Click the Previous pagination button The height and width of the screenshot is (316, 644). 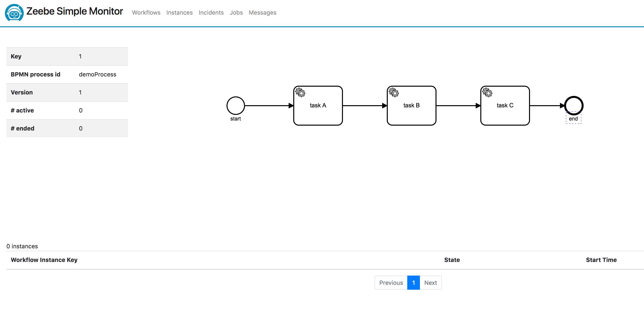[391, 282]
